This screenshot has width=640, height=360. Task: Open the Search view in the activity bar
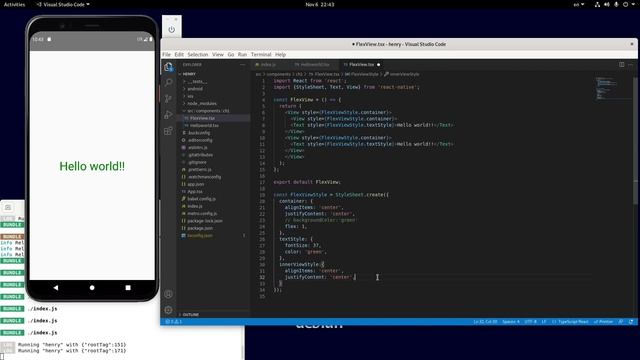coord(168,83)
